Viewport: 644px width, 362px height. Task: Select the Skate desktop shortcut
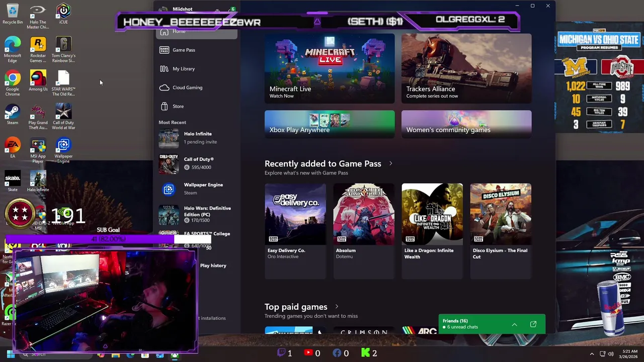pos(13,182)
